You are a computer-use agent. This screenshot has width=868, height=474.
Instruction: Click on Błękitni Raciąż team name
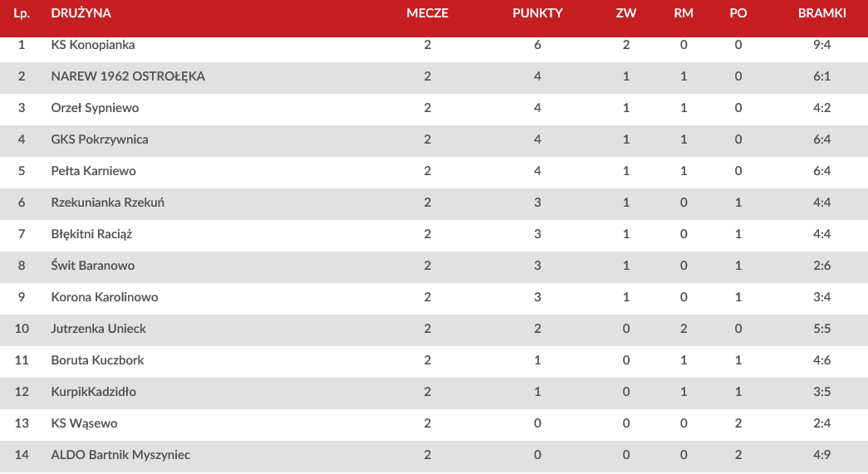[x=91, y=234]
